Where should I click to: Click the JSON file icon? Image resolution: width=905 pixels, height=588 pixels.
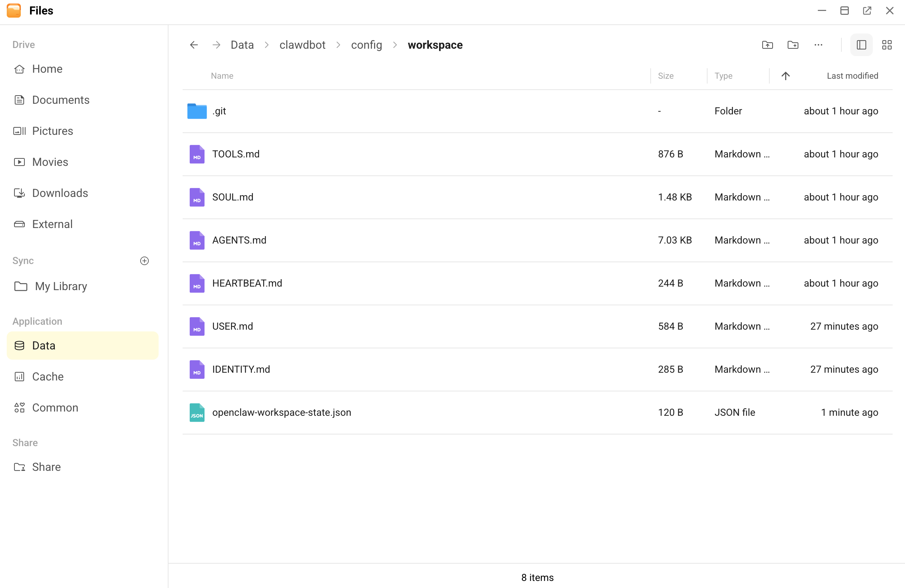pos(197,413)
